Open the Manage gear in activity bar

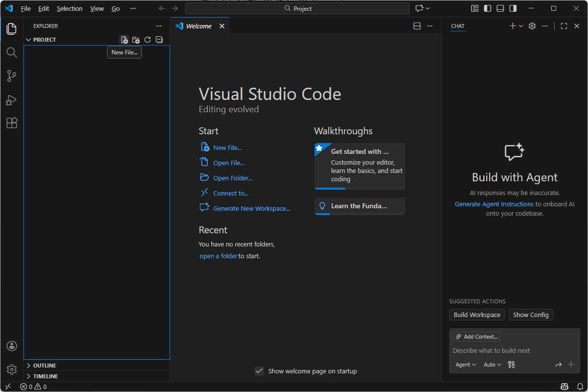pos(12,369)
